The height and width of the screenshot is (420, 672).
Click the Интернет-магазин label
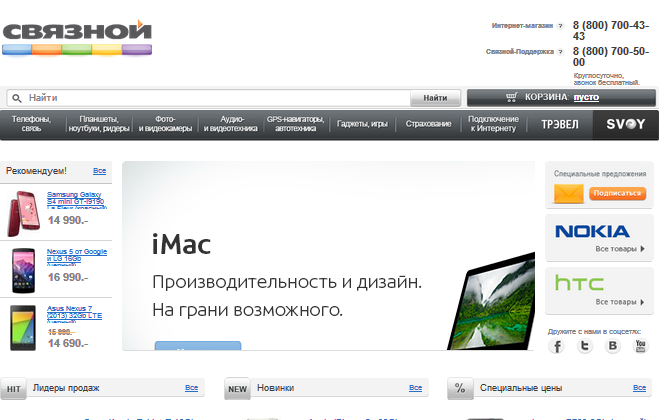point(522,26)
